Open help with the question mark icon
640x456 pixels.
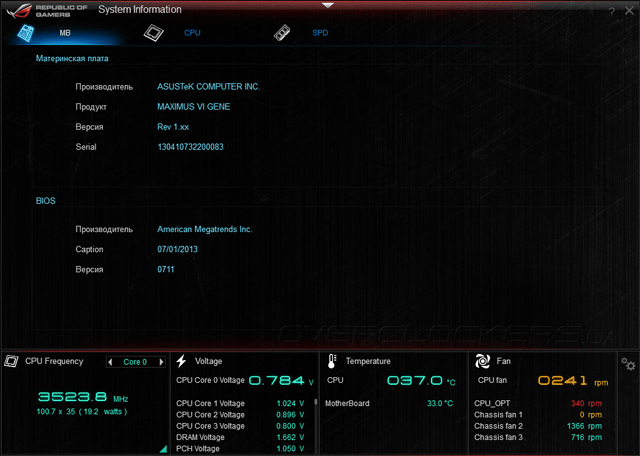pos(611,12)
